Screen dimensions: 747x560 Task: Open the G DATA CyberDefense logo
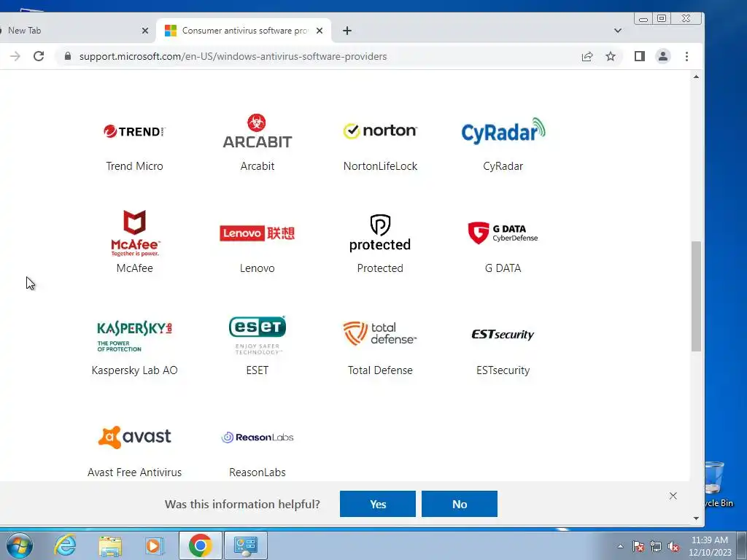click(503, 233)
